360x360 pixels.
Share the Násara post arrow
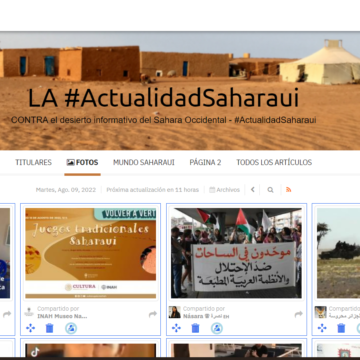coord(299,314)
